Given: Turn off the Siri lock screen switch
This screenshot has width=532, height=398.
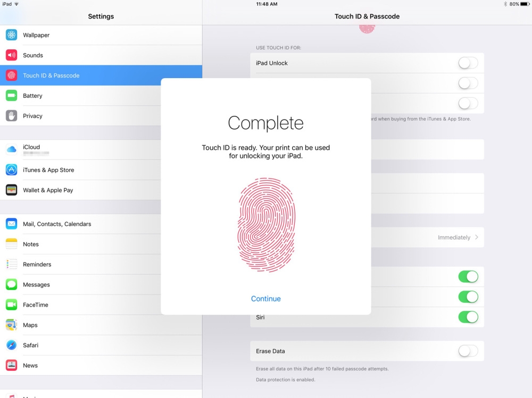Looking at the screenshot, I should (x=468, y=317).
